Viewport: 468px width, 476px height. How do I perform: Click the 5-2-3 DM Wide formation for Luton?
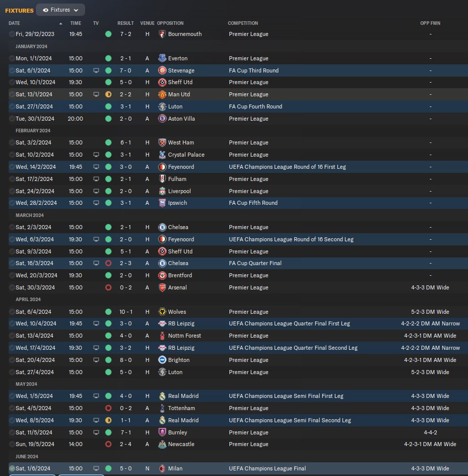coord(430,372)
